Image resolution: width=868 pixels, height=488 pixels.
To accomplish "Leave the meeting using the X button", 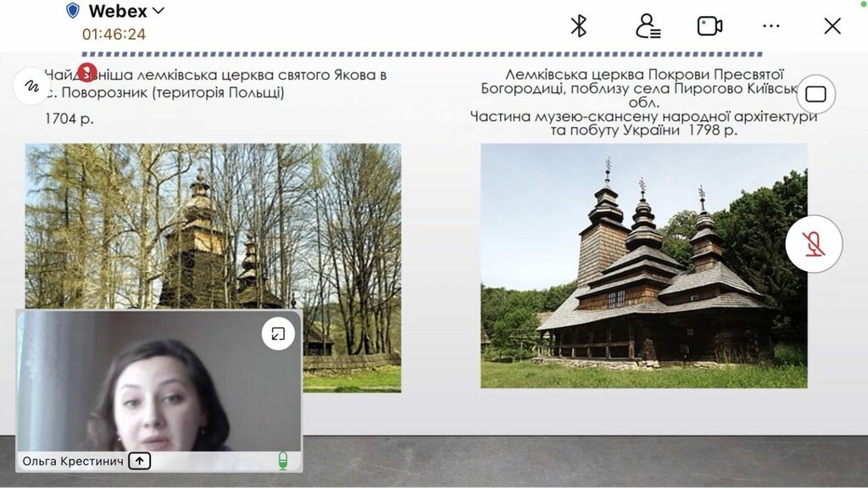I will coord(832,26).
